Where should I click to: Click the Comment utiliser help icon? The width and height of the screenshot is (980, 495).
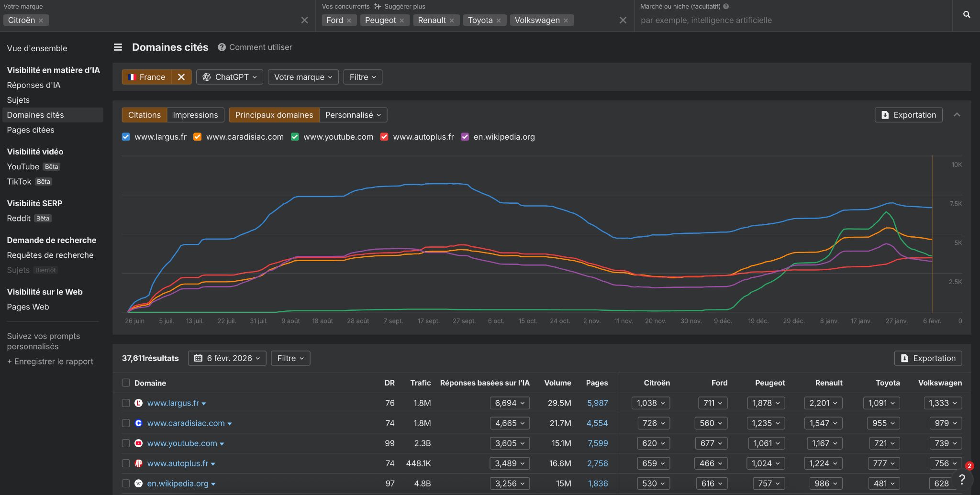[x=222, y=47]
